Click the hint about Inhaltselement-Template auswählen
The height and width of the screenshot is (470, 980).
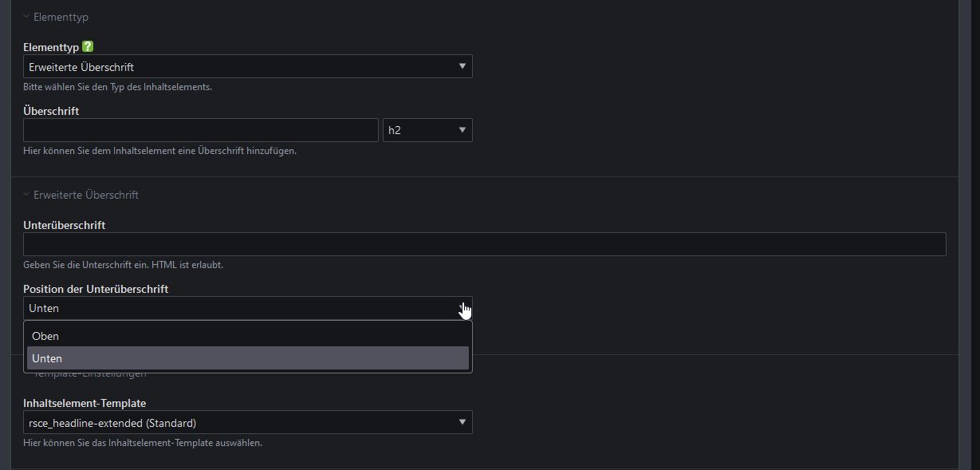point(142,442)
